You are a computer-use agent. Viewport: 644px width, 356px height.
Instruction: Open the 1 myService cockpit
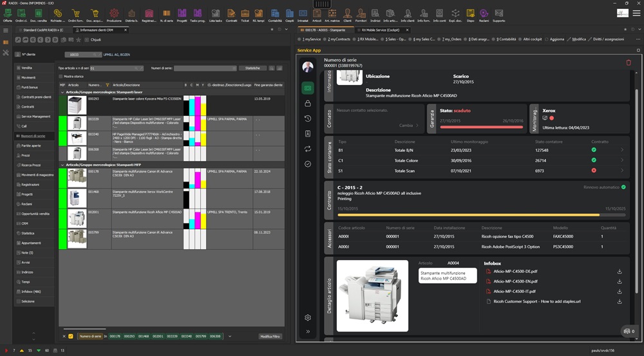309,39
